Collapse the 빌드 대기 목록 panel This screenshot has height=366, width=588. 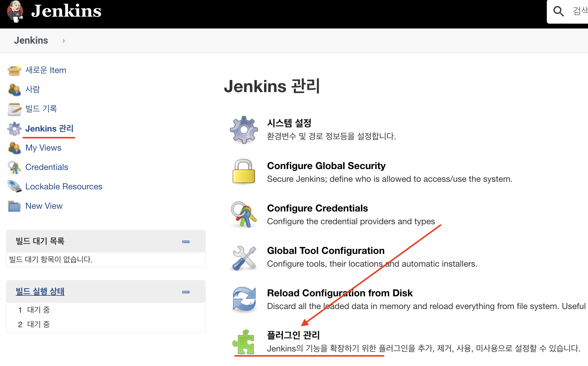coord(186,241)
